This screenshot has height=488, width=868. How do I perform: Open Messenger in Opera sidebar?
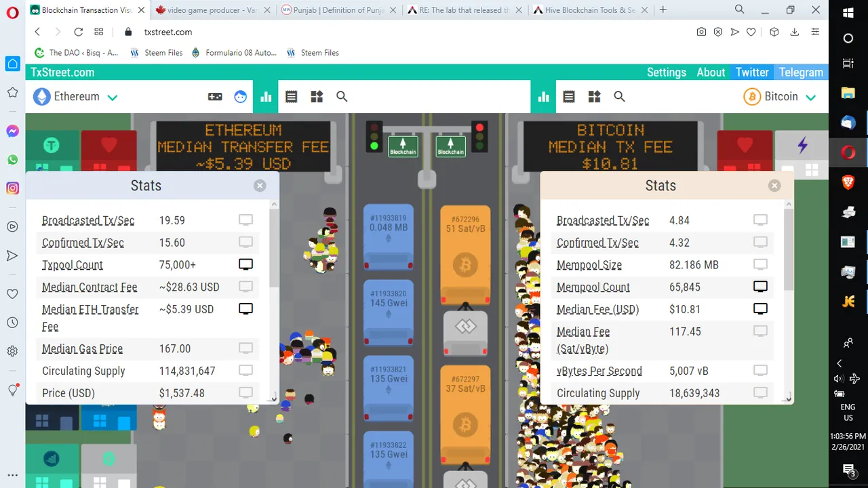click(x=12, y=131)
